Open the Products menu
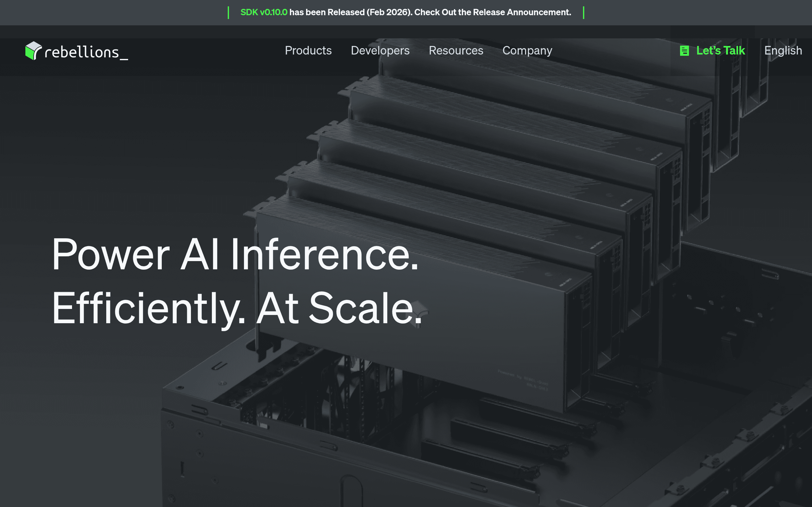Screen dimensions: 812x507 pyautogui.click(x=308, y=51)
